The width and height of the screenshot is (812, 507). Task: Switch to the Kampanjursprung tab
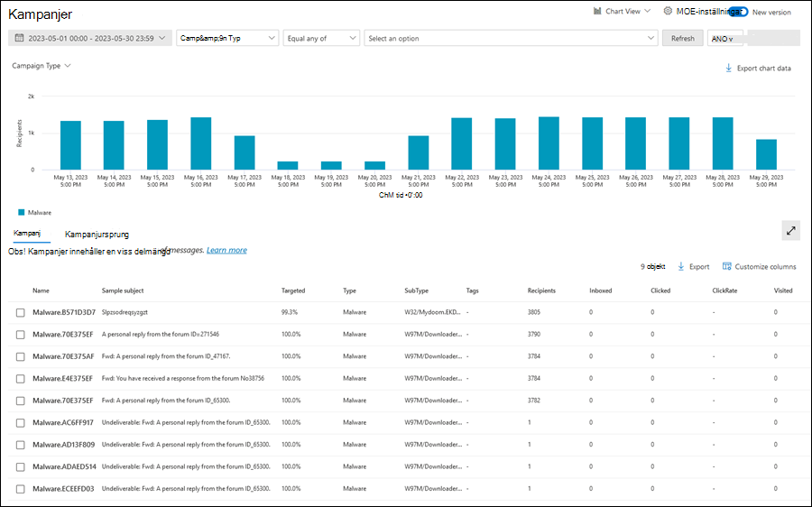tap(97, 234)
